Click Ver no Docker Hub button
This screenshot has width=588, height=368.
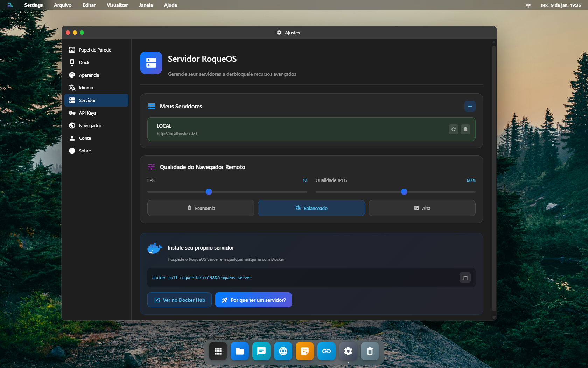click(179, 300)
